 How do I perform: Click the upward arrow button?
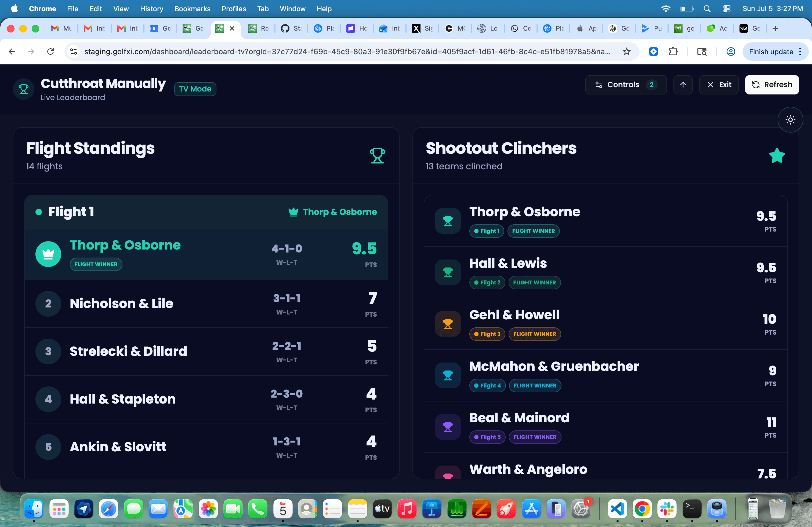(x=683, y=85)
